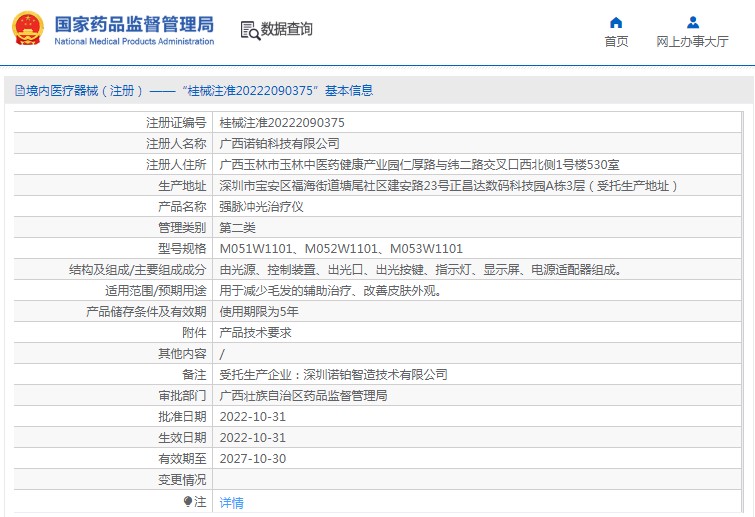Viewport: 755px width, 517px height.
Task: Click the 注册证编号 label
Action: pos(176,123)
